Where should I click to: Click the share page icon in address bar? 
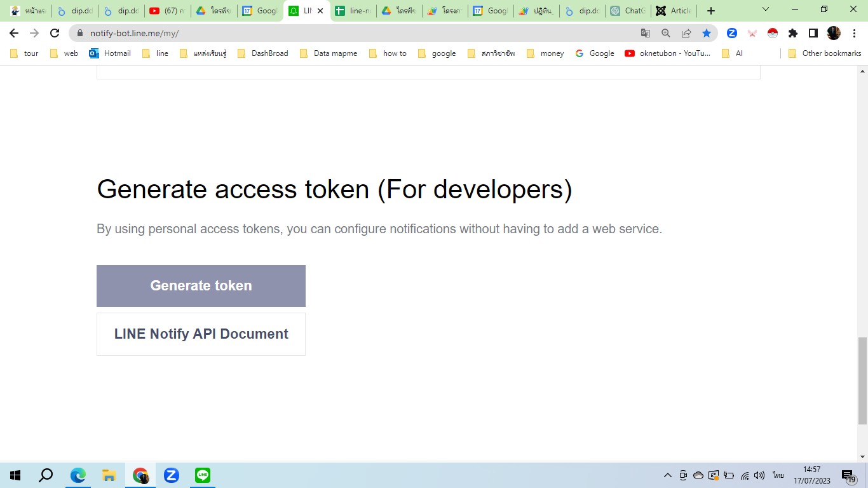click(x=686, y=33)
